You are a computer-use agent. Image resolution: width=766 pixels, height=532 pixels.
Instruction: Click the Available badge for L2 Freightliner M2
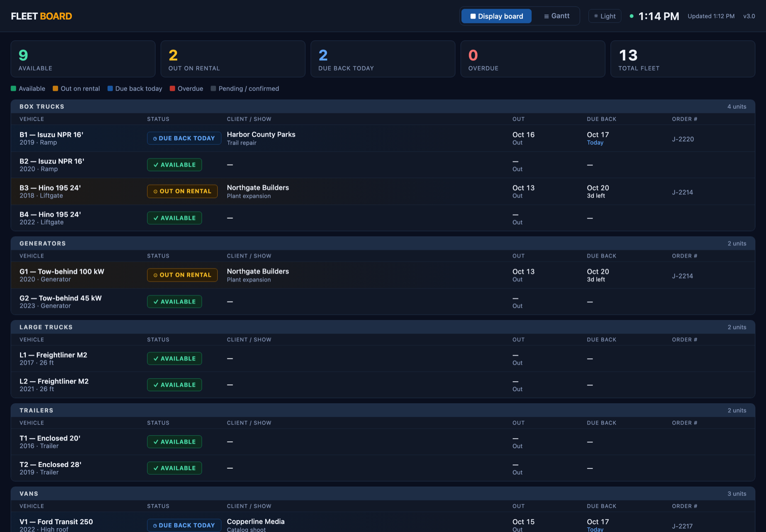pyautogui.click(x=174, y=385)
